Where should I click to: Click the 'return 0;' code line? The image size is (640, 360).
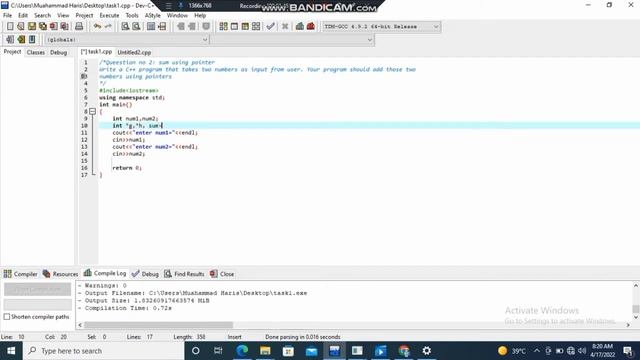point(127,168)
